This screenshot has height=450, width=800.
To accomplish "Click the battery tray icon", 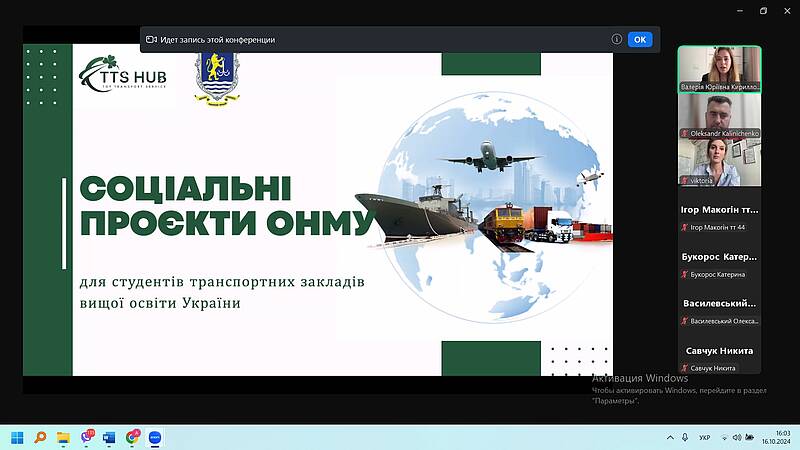I will pos(749,438).
